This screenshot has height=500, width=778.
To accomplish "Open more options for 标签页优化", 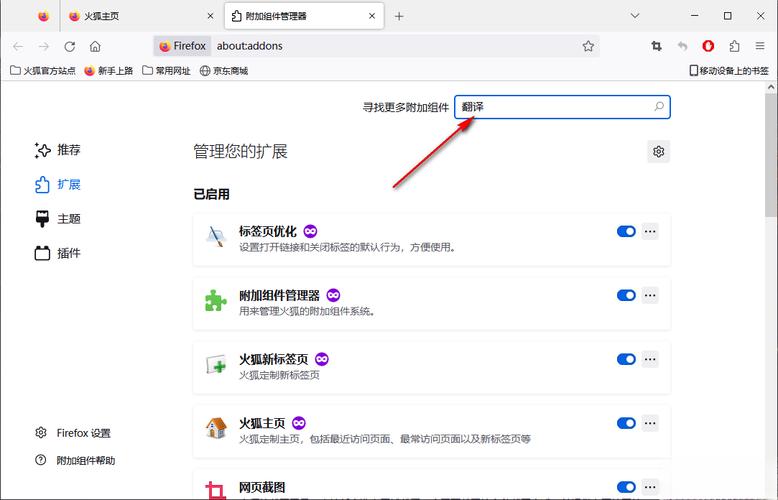I will (x=650, y=231).
